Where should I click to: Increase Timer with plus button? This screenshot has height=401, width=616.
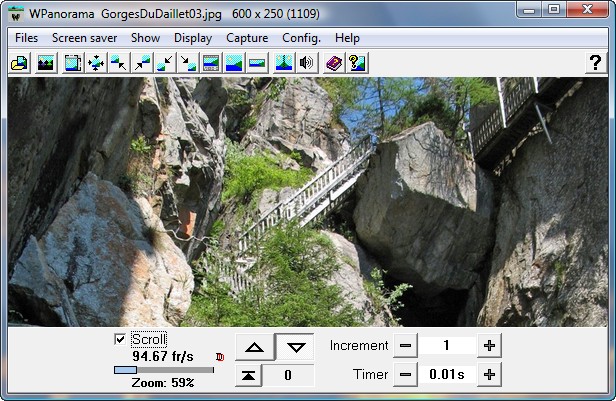point(489,375)
